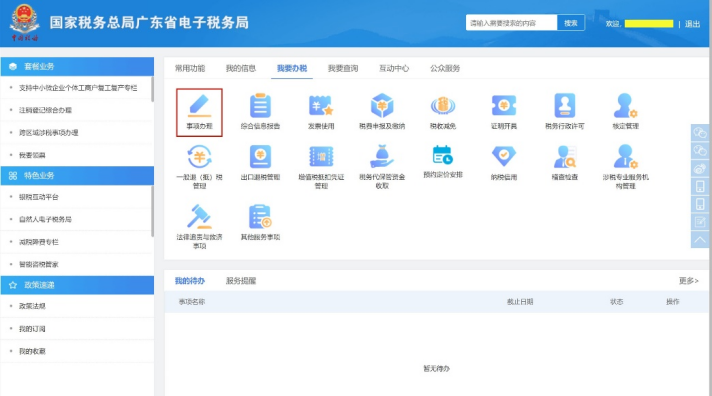Select the 我要办税 tab
712x396 pixels.
(x=292, y=69)
